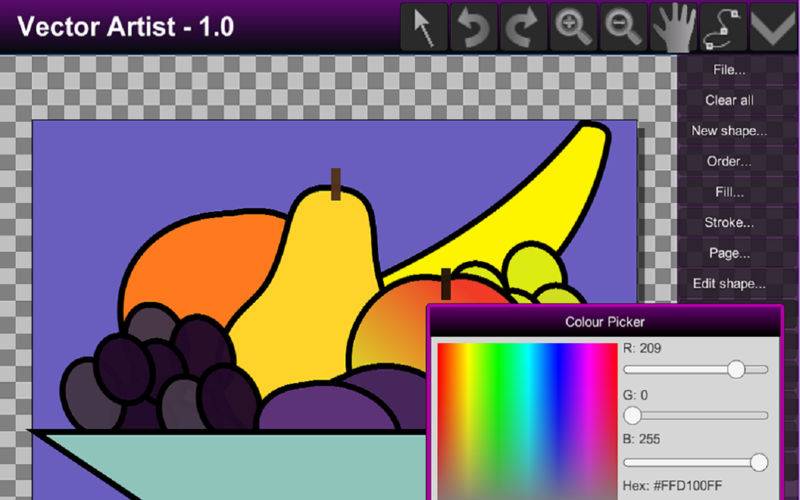This screenshot has width=800, height=500.
Task: Select the purple plum shape
Action: (x=327, y=408)
